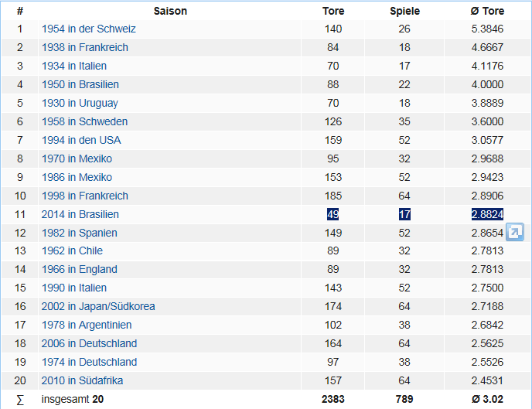532x409 pixels.
Task: Sort table by Spiele column header
Action: [405, 12]
